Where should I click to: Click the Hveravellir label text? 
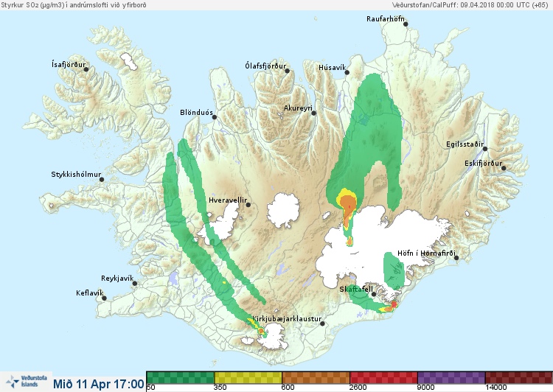pos(228,200)
